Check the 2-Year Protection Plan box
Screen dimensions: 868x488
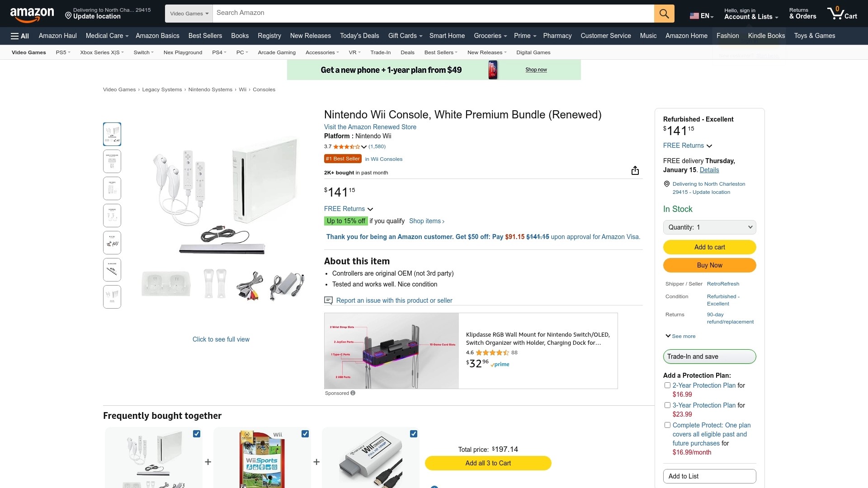tap(667, 385)
